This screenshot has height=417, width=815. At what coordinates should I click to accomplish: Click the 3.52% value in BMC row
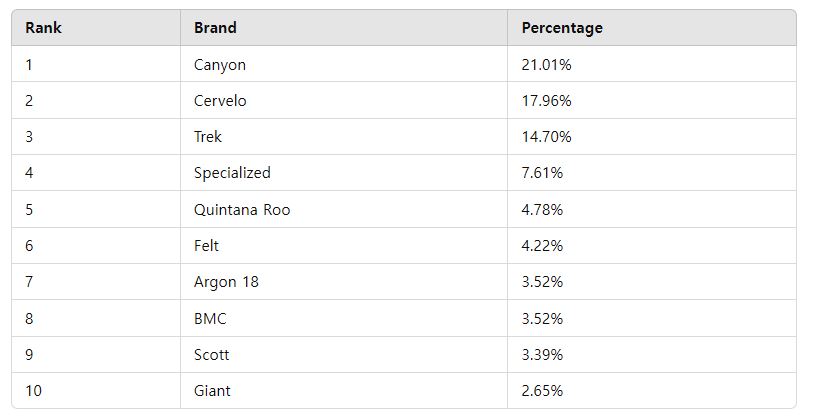click(x=542, y=319)
